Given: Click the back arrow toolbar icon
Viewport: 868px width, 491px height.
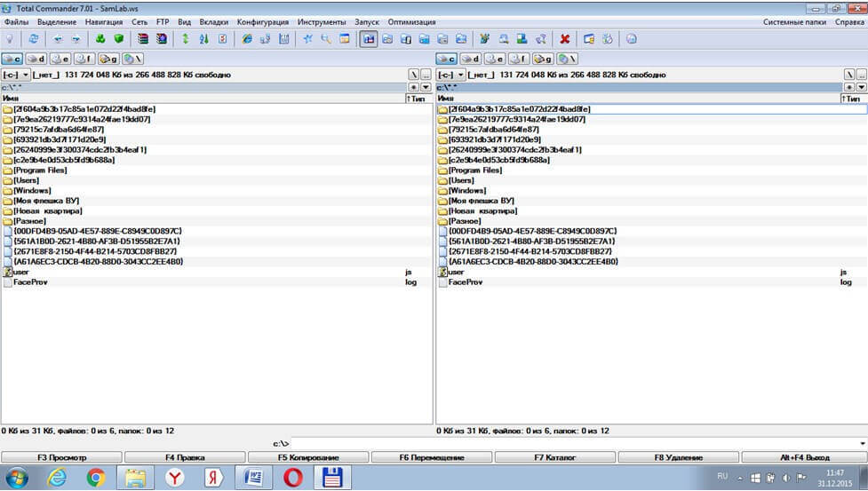Looking at the screenshot, I should coord(58,39).
